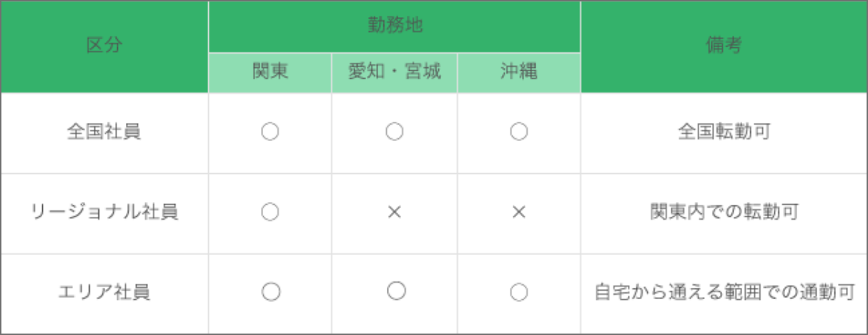Select the エリア社員 circle under 愛知・宮城
The image size is (868, 335).
[395, 291]
